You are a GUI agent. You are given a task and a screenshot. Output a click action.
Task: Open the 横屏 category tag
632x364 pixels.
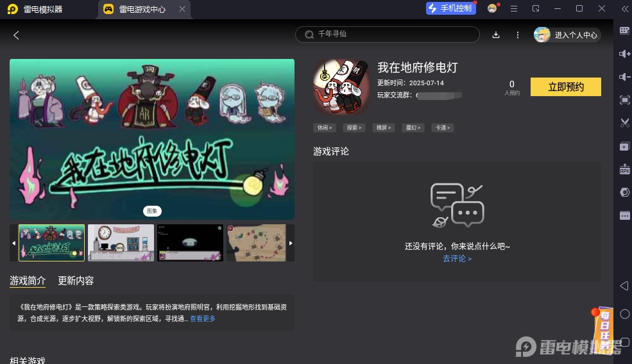pos(383,128)
